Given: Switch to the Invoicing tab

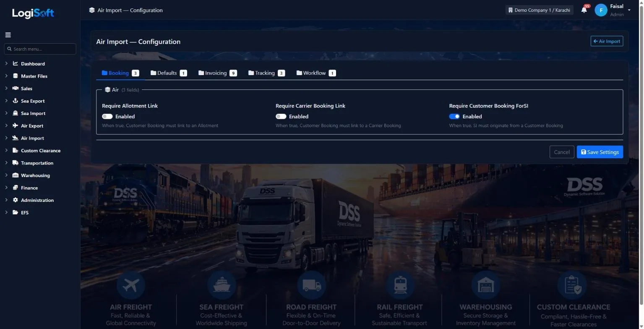Looking at the screenshot, I should tap(217, 73).
